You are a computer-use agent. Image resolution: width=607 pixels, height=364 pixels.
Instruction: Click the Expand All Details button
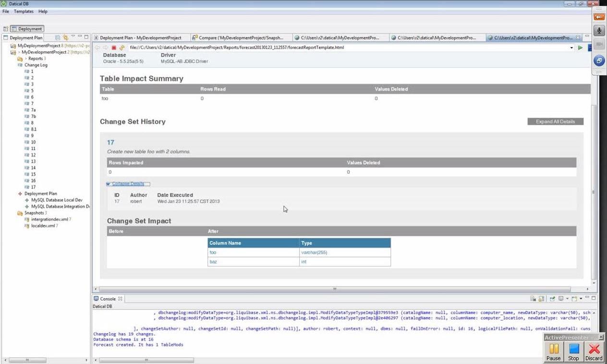coord(555,121)
